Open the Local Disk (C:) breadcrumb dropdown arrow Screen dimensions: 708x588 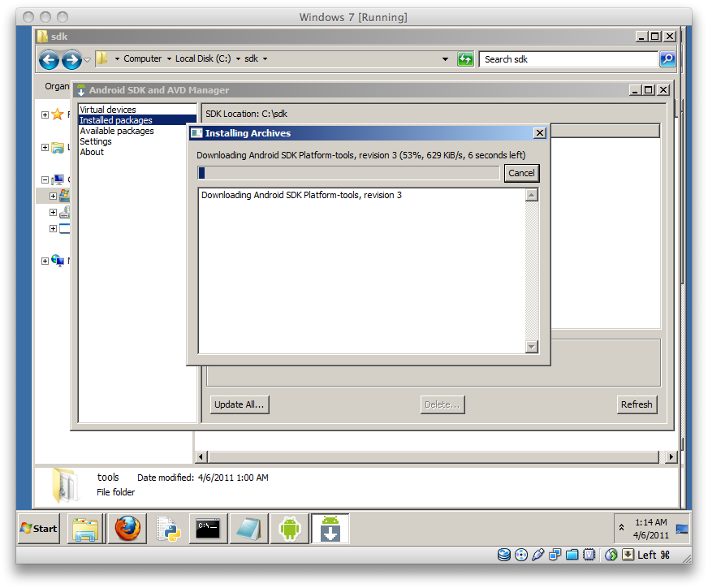click(x=238, y=58)
